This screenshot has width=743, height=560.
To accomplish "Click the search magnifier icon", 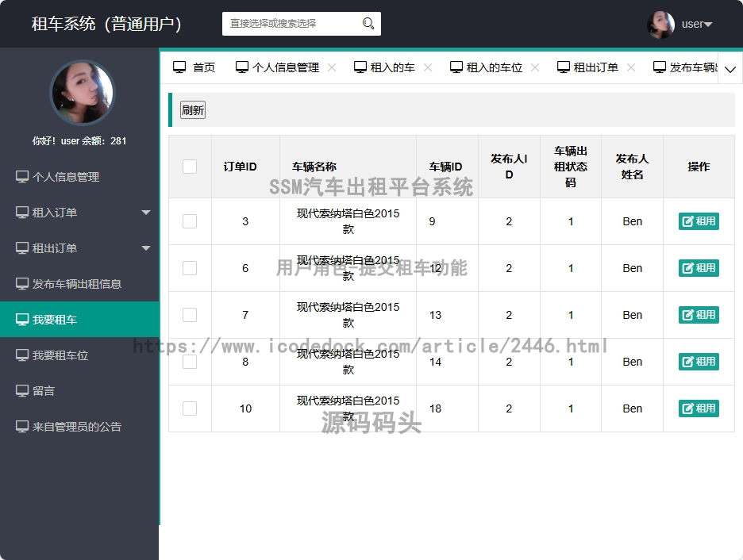I will pos(368,24).
